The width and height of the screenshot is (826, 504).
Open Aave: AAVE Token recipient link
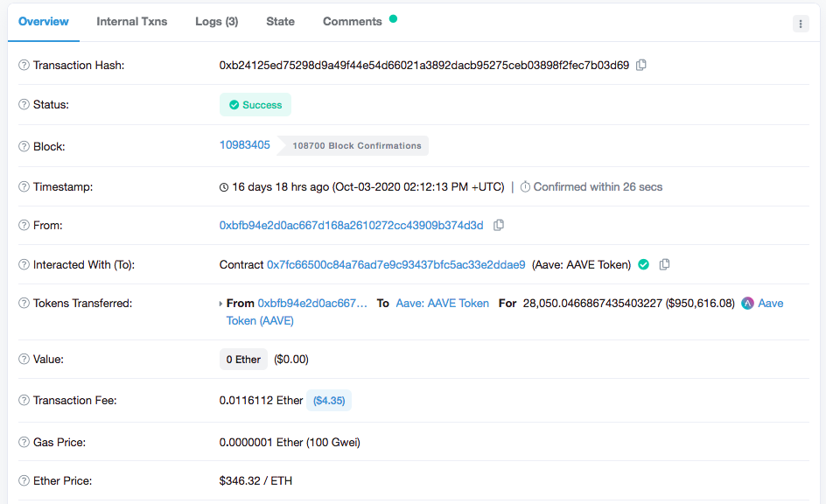[443, 304]
